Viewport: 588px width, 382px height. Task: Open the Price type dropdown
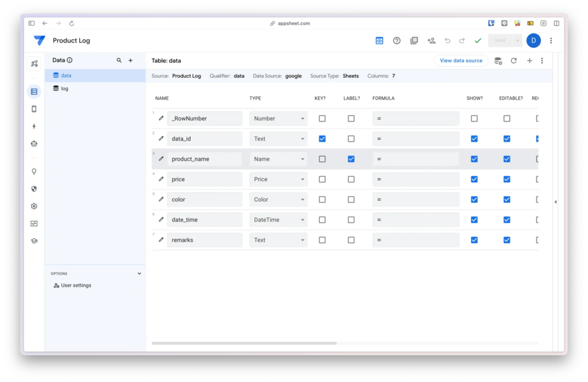[x=278, y=179]
